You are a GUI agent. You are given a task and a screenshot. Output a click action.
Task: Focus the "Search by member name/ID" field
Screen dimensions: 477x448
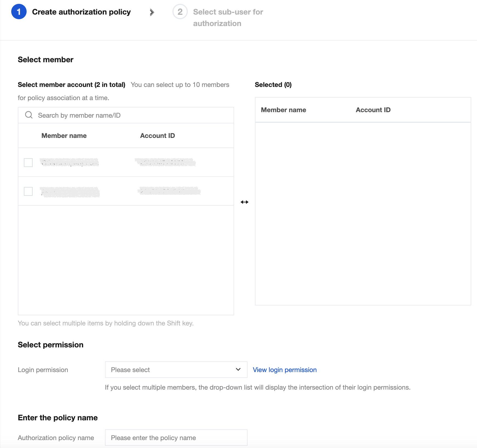click(132, 115)
